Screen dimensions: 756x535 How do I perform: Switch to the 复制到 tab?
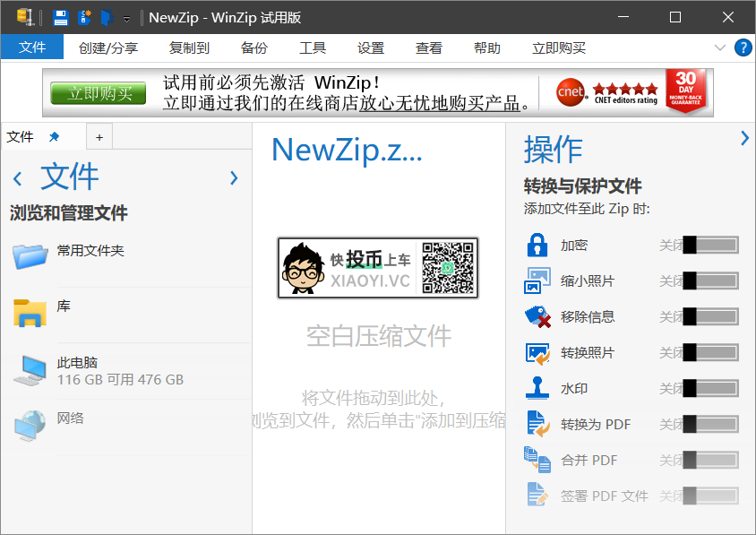[x=189, y=47]
